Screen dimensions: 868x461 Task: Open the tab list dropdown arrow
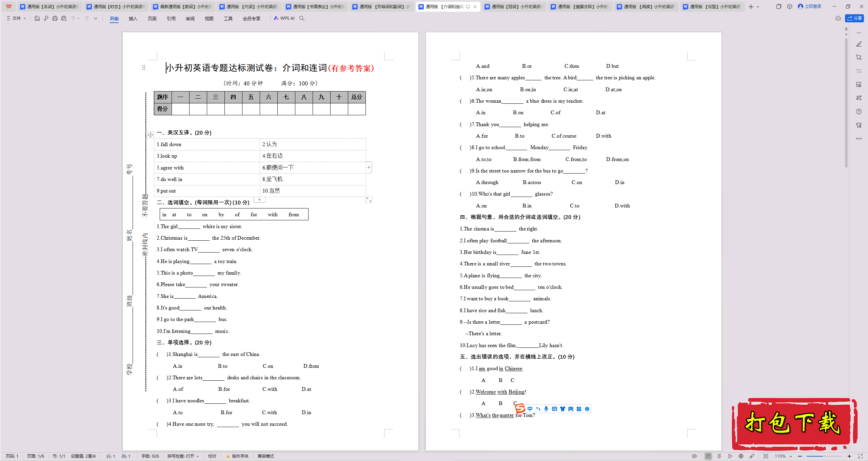pos(758,7)
